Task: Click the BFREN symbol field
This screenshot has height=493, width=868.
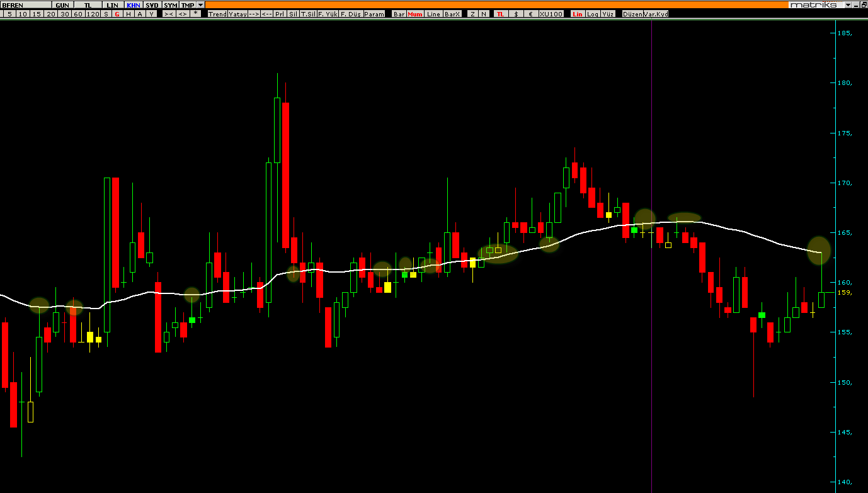Action: (x=25, y=5)
